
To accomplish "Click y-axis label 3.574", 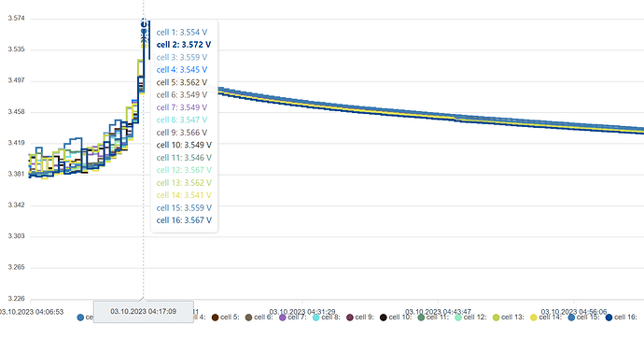I will pos(17,18).
